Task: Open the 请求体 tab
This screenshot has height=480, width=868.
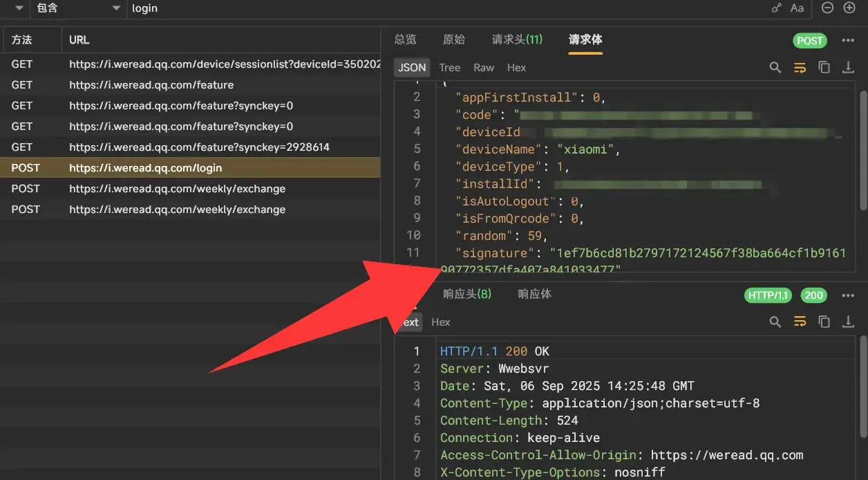Action: pyautogui.click(x=585, y=39)
